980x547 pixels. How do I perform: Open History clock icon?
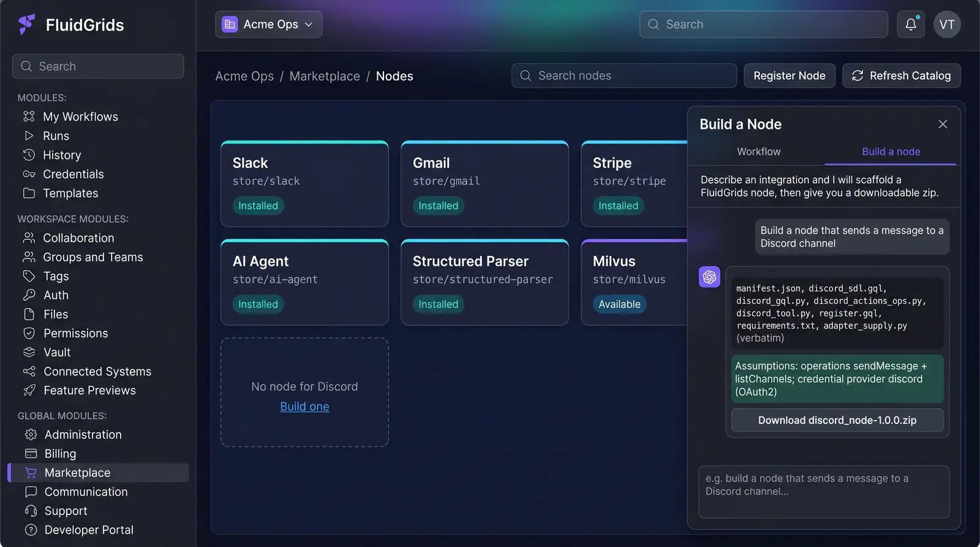click(29, 154)
